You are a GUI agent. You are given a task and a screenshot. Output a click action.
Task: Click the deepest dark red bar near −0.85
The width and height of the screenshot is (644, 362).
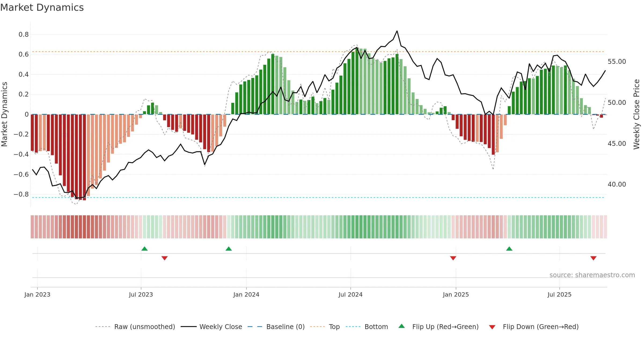pyautogui.click(x=84, y=157)
